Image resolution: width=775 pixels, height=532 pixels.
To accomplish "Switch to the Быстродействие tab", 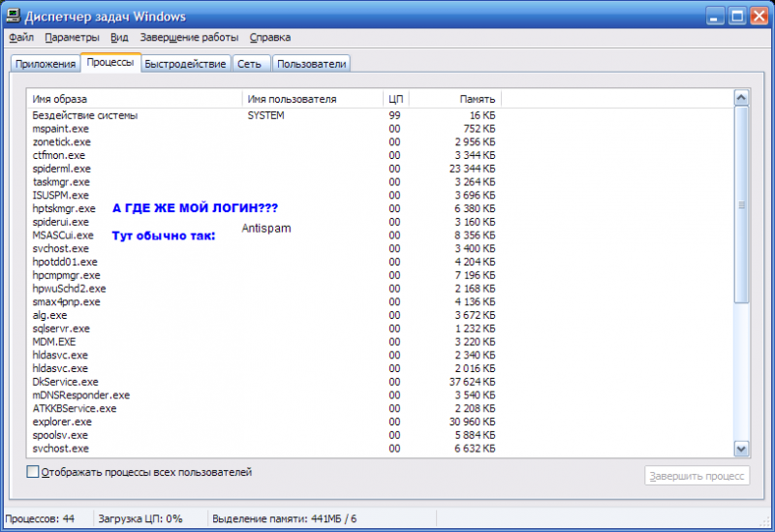I will [185, 64].
